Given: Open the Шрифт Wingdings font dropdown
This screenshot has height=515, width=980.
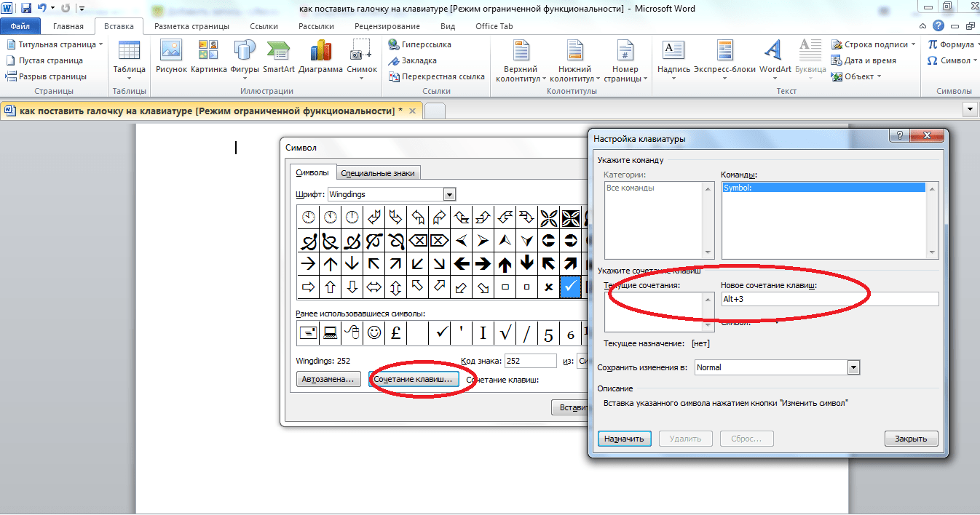Looking at the screenshot, I should point(449,194).
